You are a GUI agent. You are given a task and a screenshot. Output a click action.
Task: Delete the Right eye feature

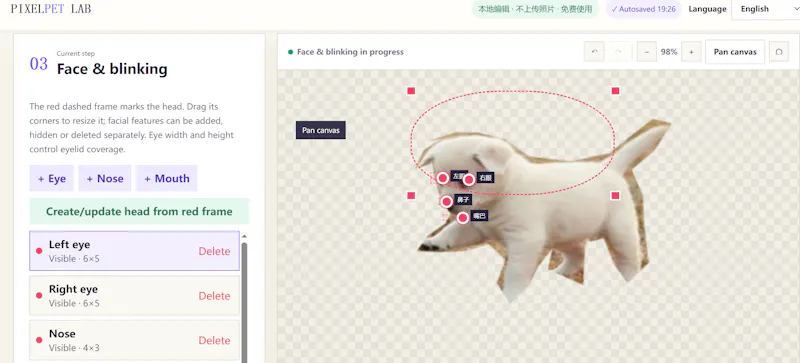pyautogui.click(x=214, y=296)
